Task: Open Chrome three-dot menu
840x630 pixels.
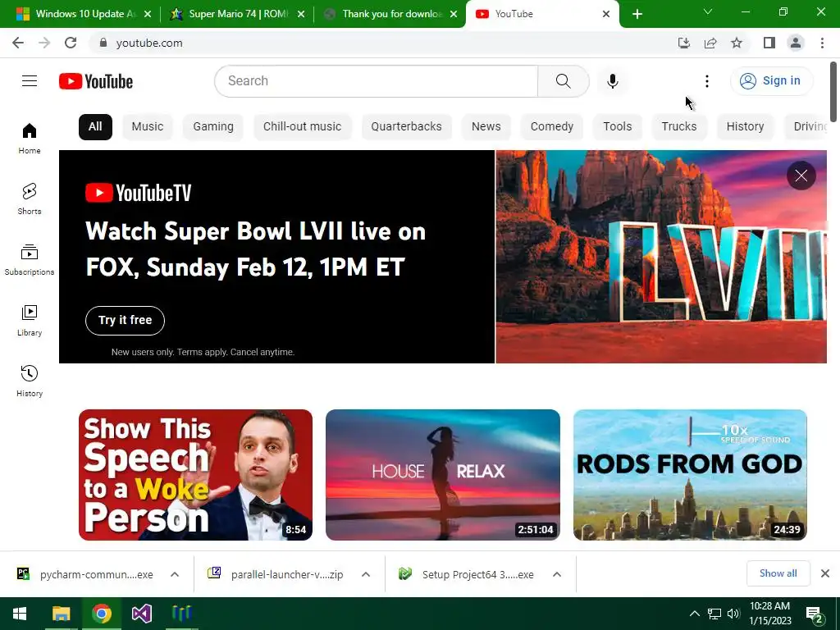Action: (x=822, y=43)
